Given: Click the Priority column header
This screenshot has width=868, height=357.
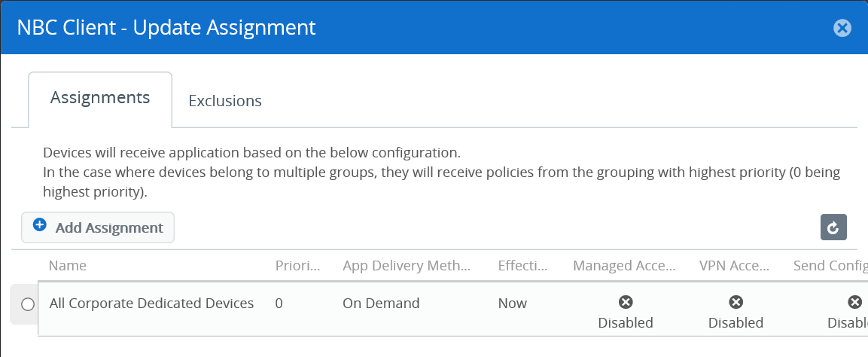Looking at the screenshot, I should [x=298, y=266].
